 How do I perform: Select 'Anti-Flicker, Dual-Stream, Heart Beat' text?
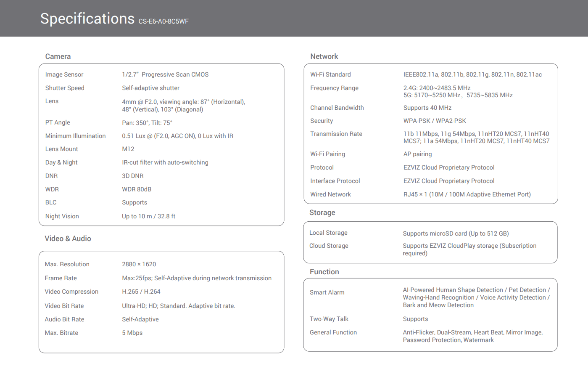[453, 332]
